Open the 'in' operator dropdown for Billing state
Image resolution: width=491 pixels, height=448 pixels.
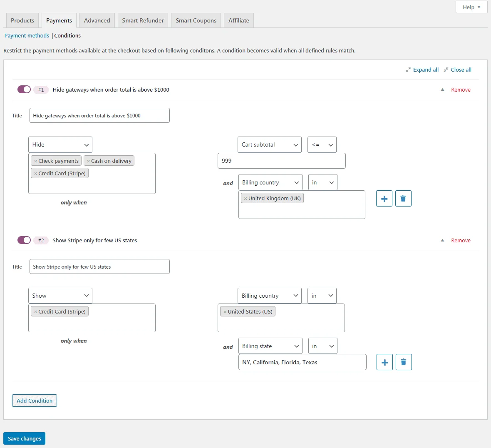click(x=323, y=346)
